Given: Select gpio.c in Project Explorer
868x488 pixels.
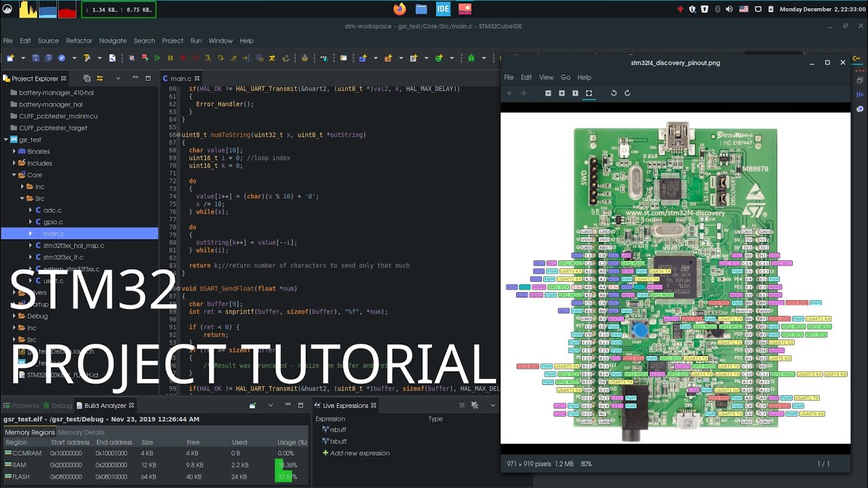Looking at the screenshot, I should [x=53, y=222].
